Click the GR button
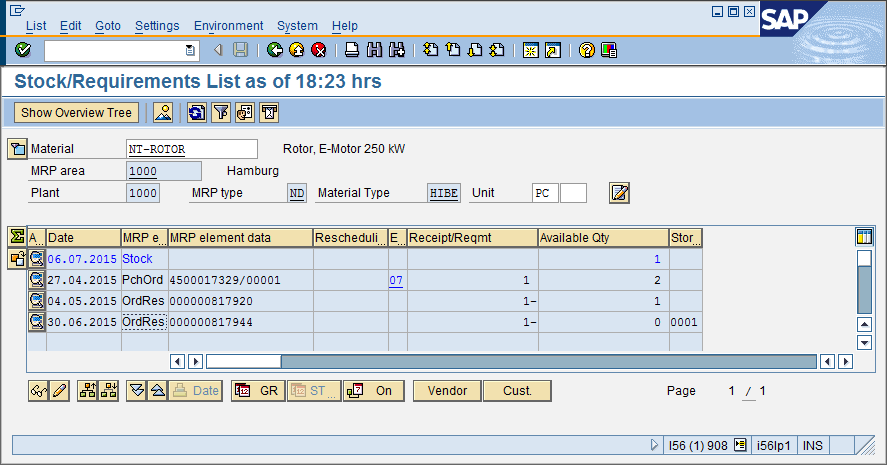Viewport: 887px width, 465px height. coord(258,391)
